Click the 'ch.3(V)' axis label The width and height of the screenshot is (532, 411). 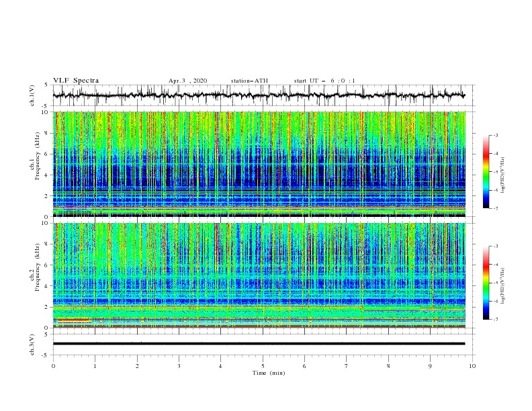(x=32, y=345)
